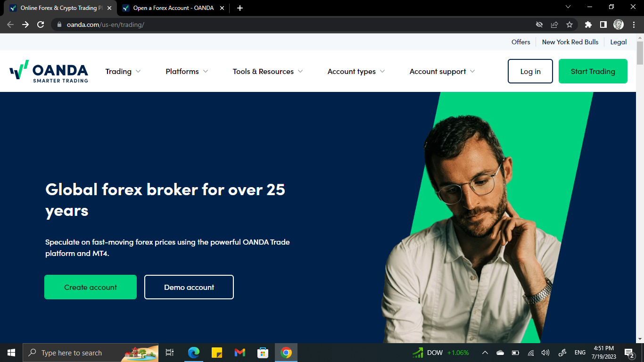Go back using browser back arrow
This screenshot has height=362, width=644.
tap(10, 25)
